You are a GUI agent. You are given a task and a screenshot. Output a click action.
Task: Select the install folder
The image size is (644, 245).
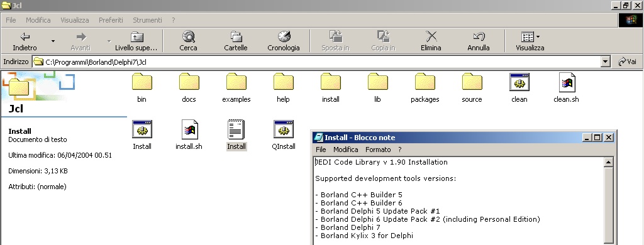pos(331,88)
